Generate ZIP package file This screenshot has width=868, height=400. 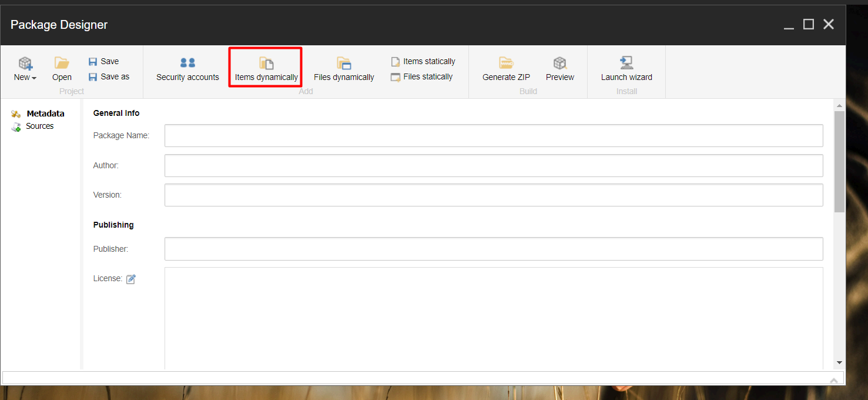506,69
